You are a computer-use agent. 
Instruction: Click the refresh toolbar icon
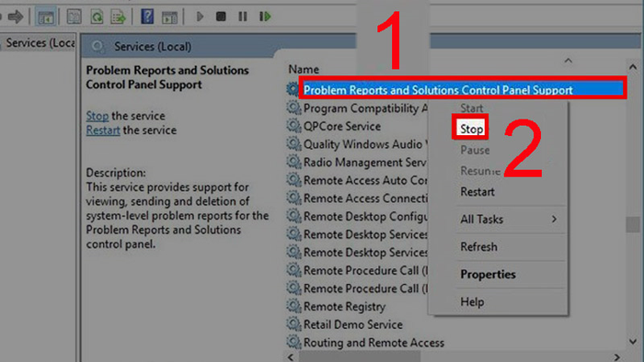97,17
